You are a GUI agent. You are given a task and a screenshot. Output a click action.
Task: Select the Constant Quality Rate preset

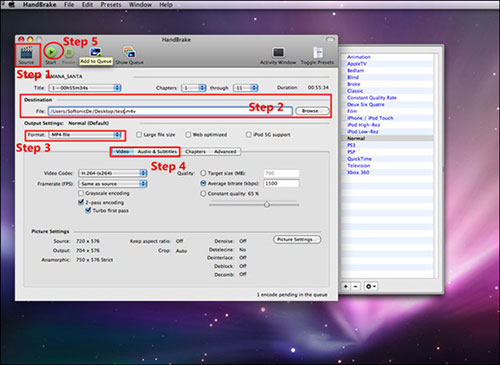[x=372, y=98]
